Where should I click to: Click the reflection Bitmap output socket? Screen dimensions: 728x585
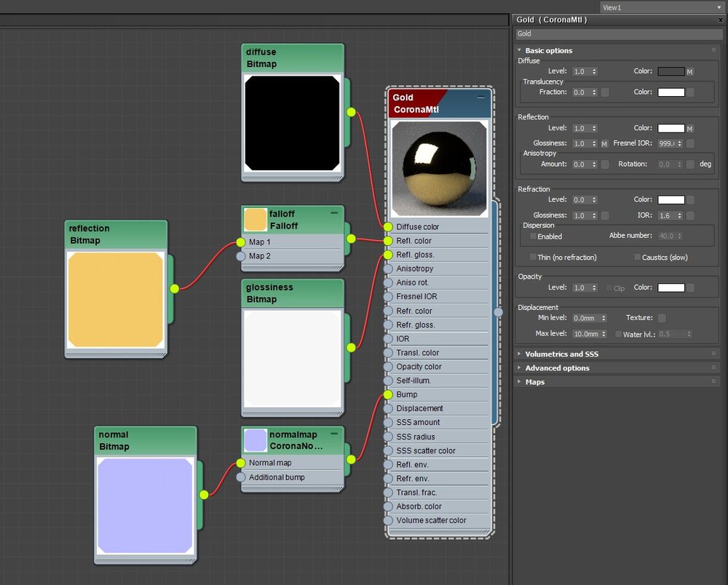tap(174, 289)
